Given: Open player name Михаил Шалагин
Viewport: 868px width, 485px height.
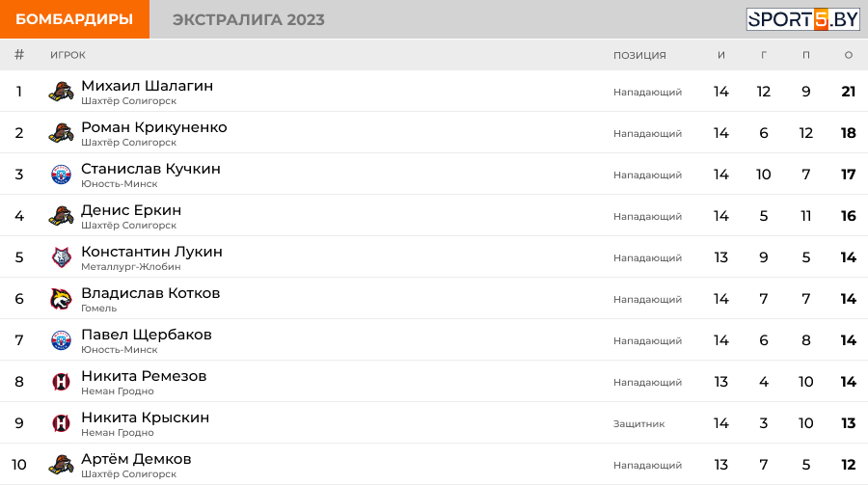Looking at the screenshot, I should 148,86.
